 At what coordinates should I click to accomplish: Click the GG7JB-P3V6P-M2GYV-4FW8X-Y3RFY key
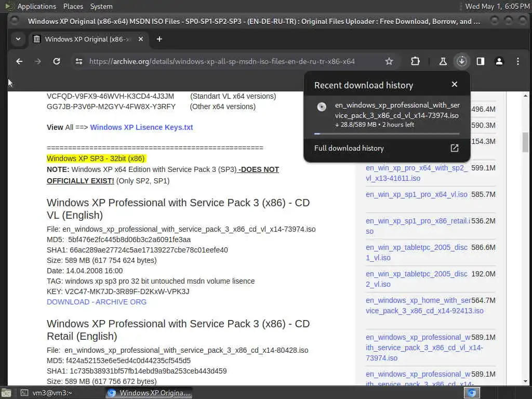point(111,107)
